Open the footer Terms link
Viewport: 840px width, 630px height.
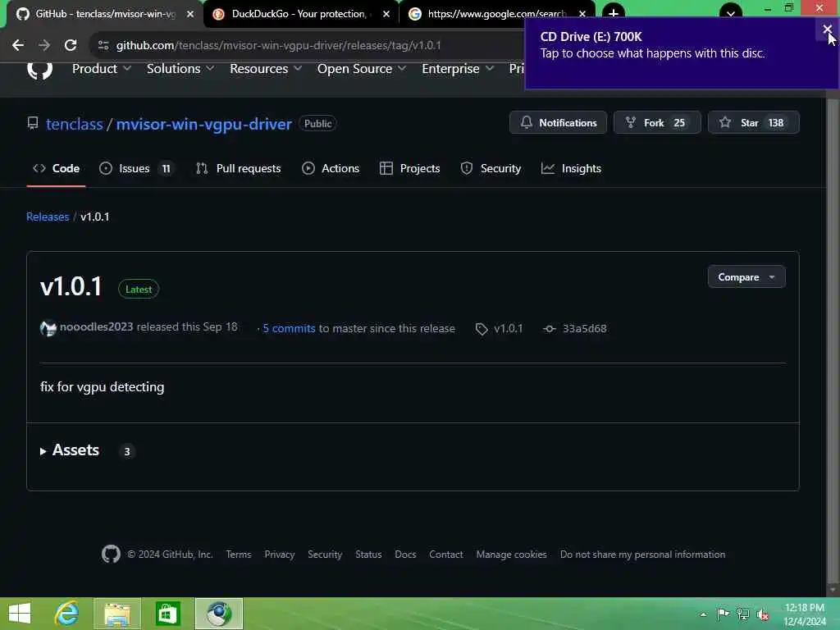(239, 555)
